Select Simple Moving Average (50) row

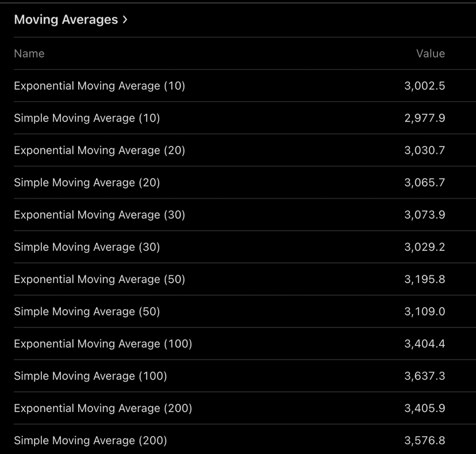[87, 311]
